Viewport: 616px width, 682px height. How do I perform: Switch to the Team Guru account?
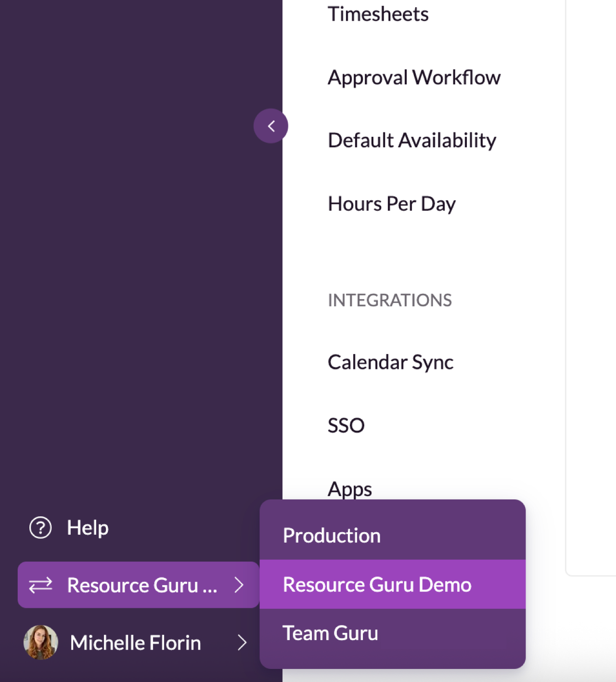click(x=393, y=633)
